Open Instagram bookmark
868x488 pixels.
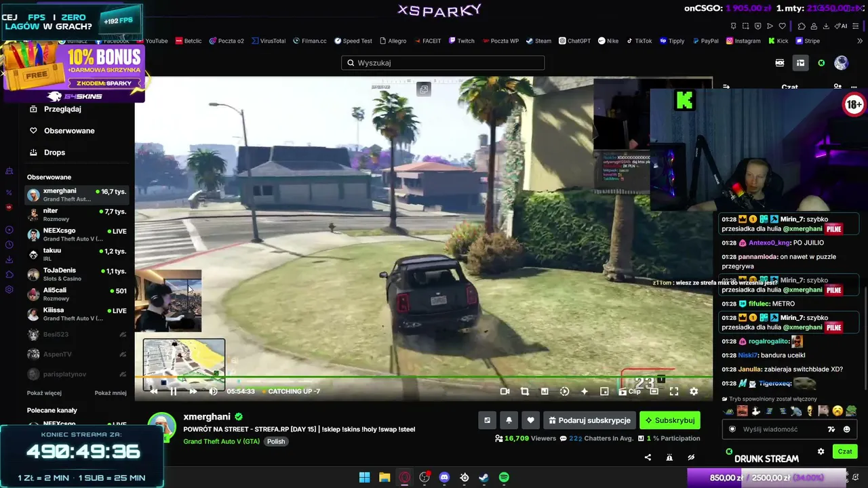[x=743, y=41]
